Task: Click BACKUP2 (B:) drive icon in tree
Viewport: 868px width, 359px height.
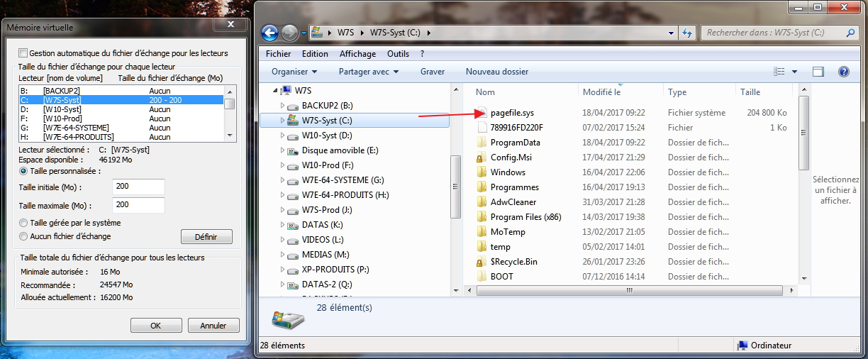Action: (292, 106)
